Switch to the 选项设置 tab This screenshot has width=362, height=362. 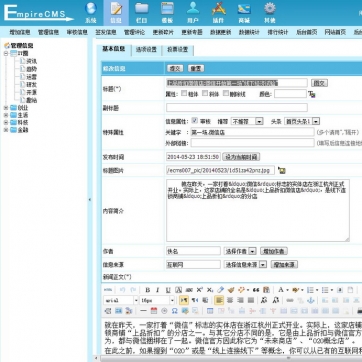coord(146,50)
